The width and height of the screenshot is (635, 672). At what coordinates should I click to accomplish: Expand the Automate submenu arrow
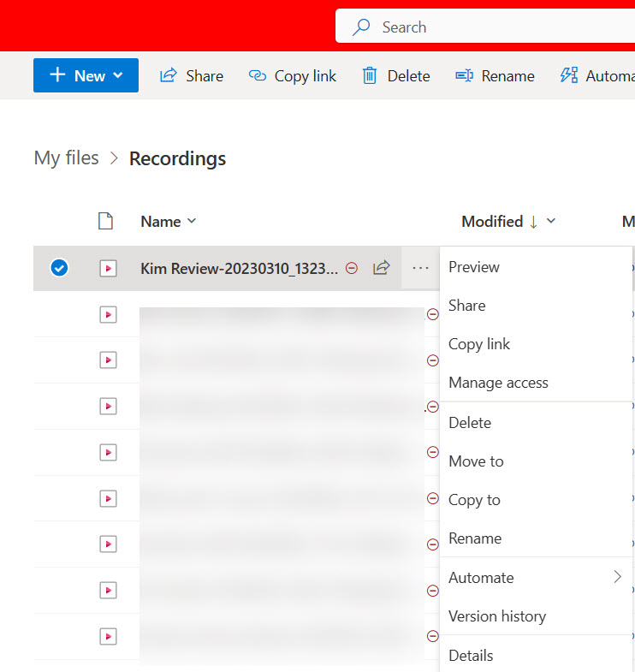pyautogui.click(x=617, y=577)
